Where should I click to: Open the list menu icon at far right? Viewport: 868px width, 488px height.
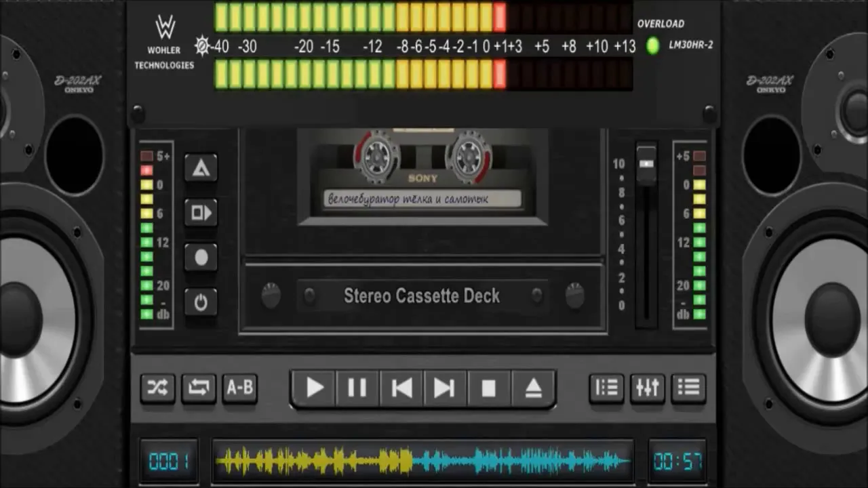[x=688, y=388]
